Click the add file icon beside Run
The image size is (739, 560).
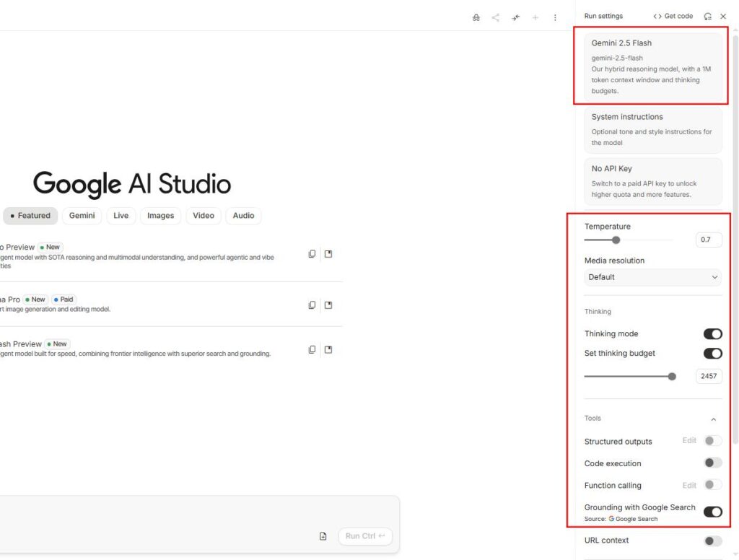point(323,536)
